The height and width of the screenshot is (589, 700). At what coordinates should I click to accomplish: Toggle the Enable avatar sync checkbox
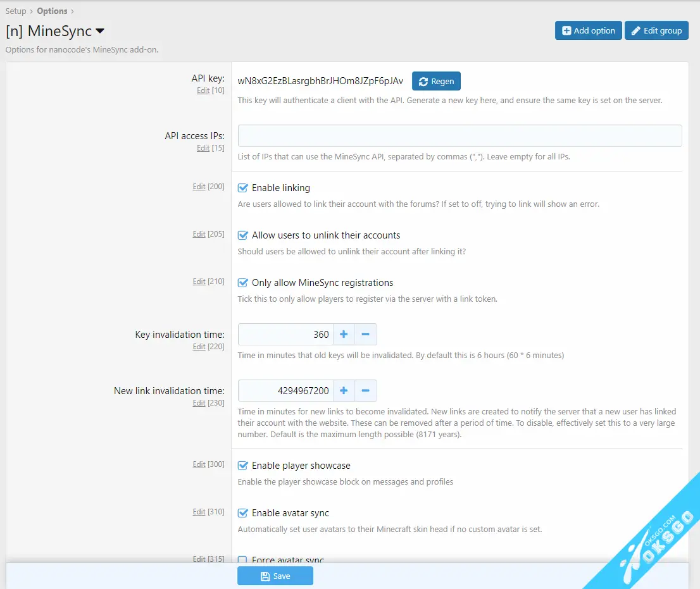tap(243, 513)
